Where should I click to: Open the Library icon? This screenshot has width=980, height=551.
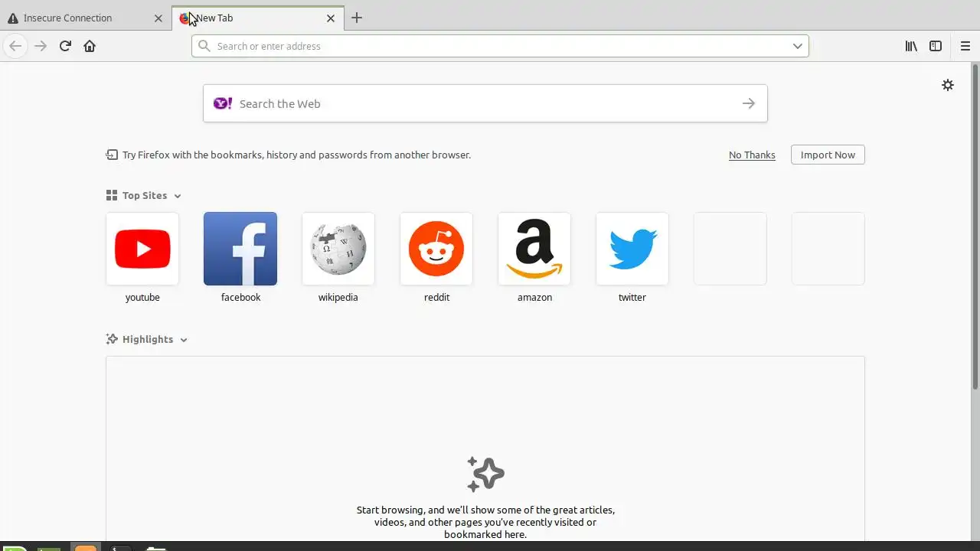pyautogui.click(x=911, y=46)
